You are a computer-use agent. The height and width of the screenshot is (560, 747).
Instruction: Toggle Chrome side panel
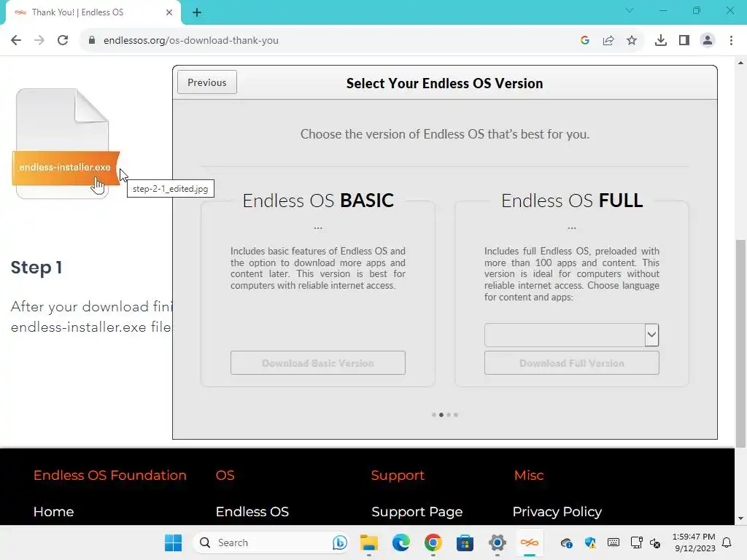(684, 40)
